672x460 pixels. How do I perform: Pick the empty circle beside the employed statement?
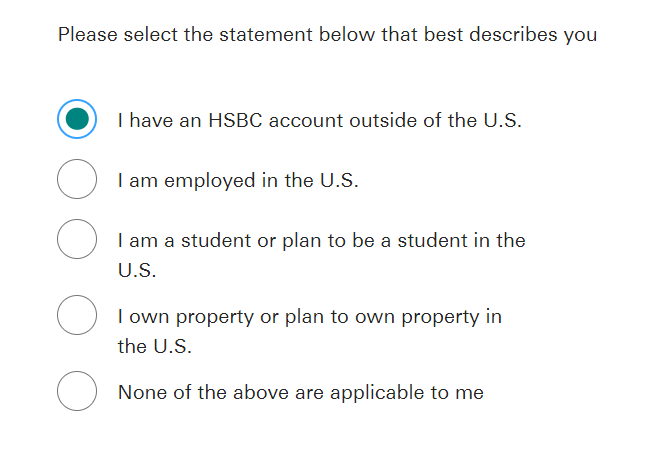pos(77,179)
